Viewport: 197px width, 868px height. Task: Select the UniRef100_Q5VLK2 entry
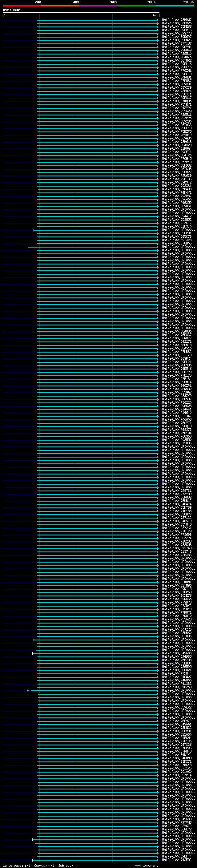pos(177,707)
